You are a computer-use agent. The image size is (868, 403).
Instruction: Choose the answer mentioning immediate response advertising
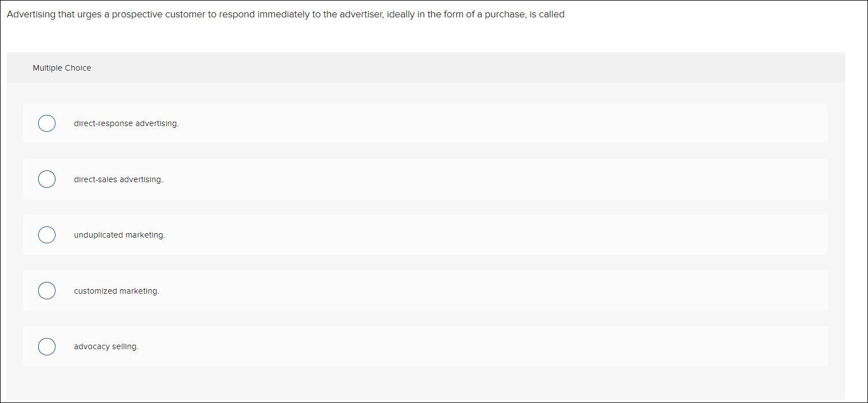coord(126,123)
